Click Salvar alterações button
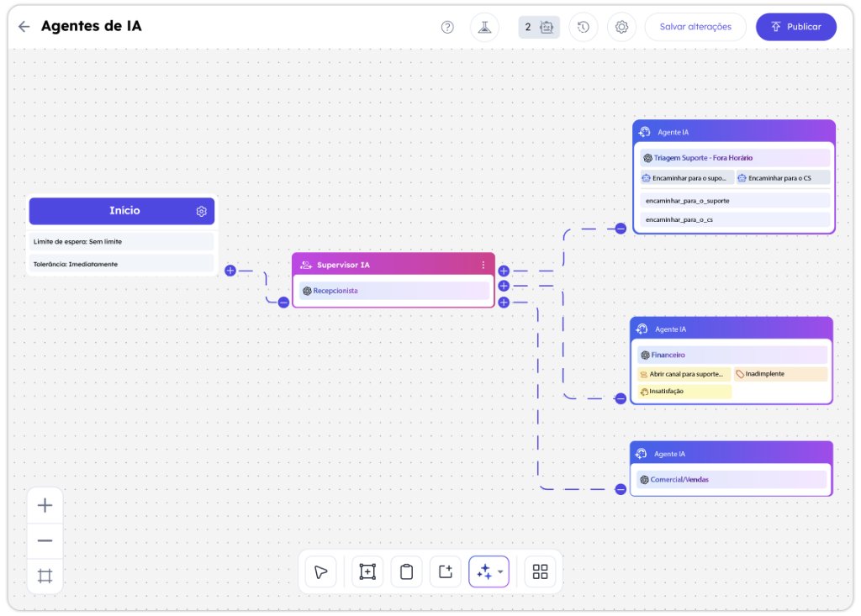The height and width of the screenshot is (616, 861). [695, 27]
